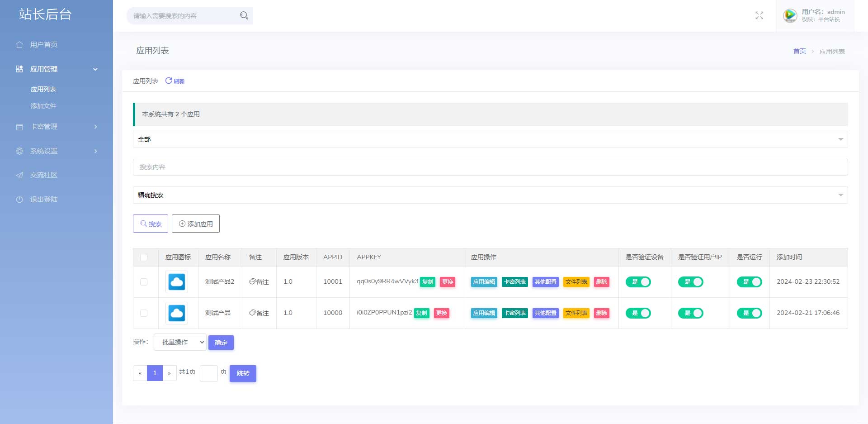Toggle 是否验证用户IP switch for APPID 10001
The image size is (868, 424).
point(691,282)
